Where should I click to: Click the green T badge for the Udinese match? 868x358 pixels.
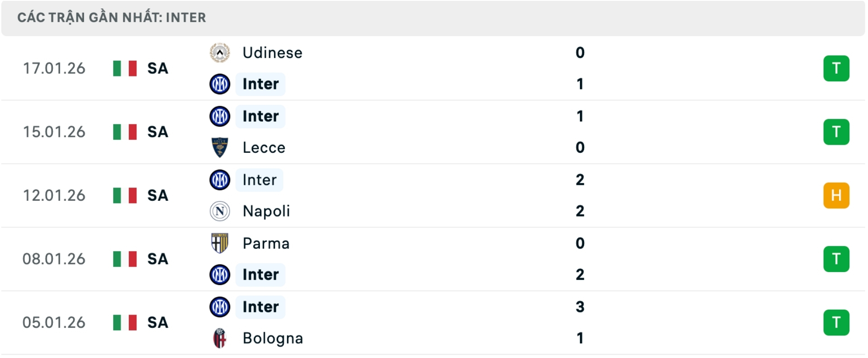[x=837, y=68]
